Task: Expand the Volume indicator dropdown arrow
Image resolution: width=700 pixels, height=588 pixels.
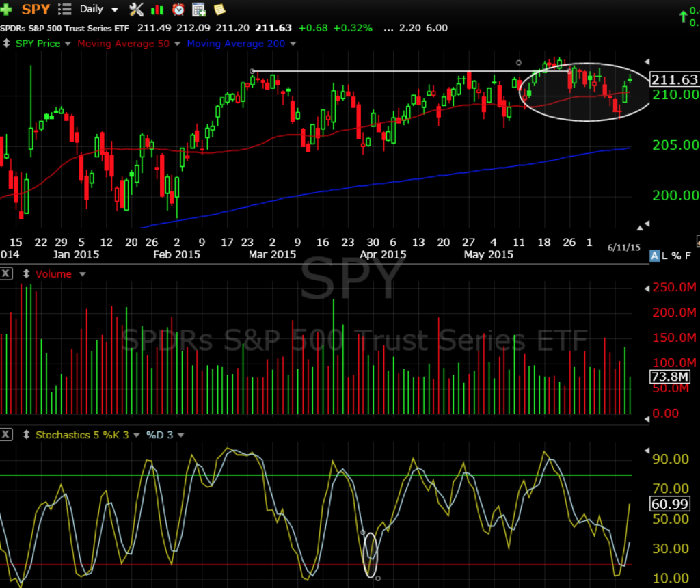Action: click(82, 274)
